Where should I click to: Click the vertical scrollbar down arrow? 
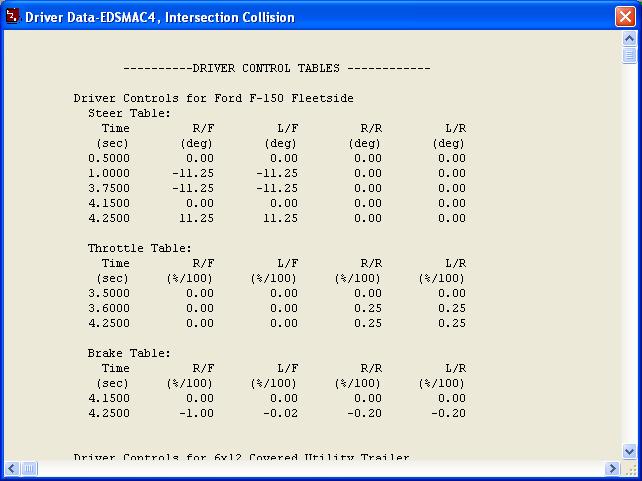(629, 452)
